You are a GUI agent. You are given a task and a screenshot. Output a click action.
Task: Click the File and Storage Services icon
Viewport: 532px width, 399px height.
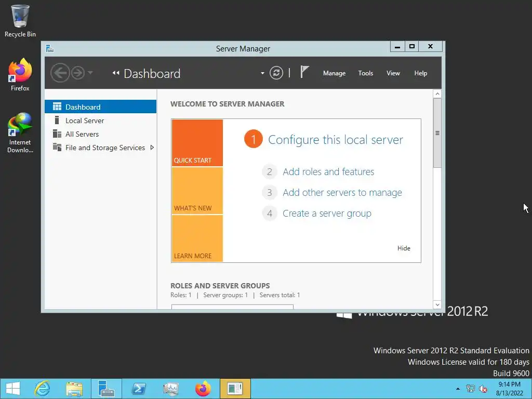tap(57, 147)
